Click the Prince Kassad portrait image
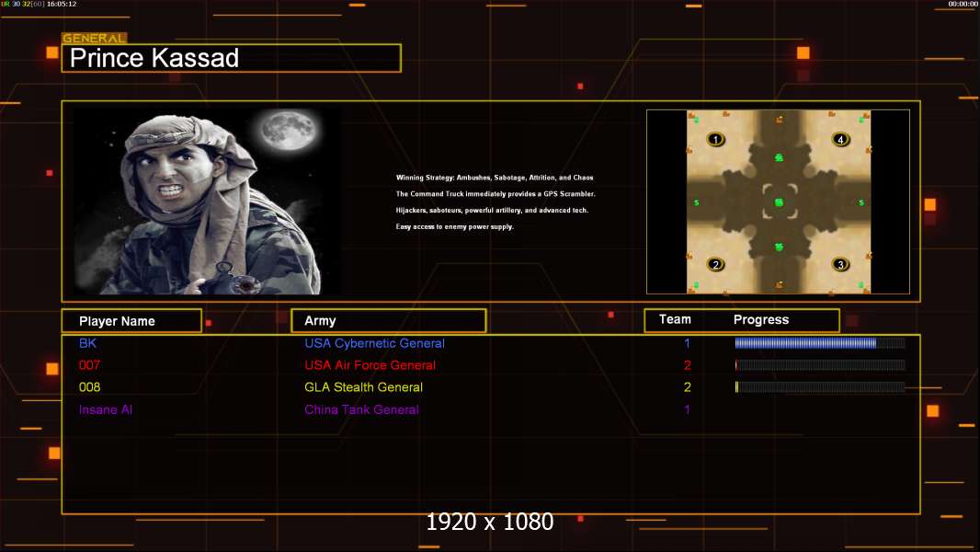Viewport: 980px width, 552px height. [207, 201]
